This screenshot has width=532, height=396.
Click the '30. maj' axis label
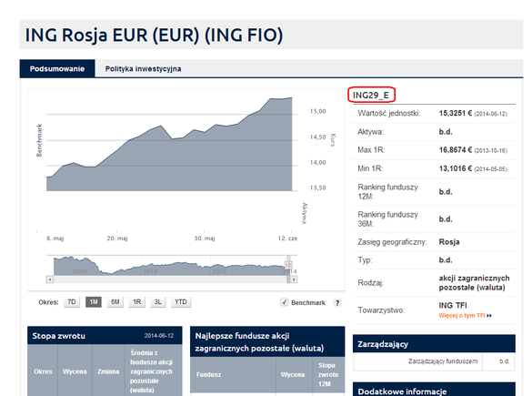205,239
